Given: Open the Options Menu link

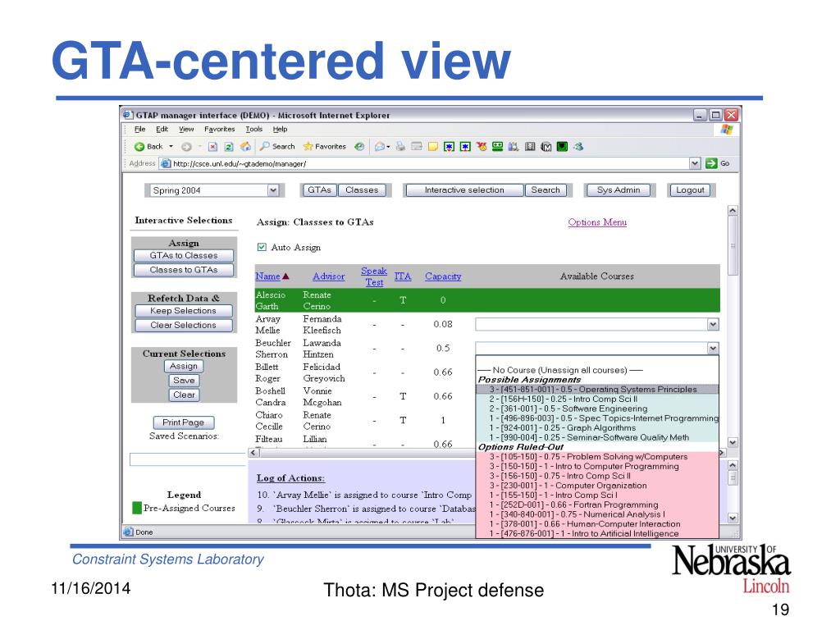Looking at the screenshot, I should coord(597,221).
